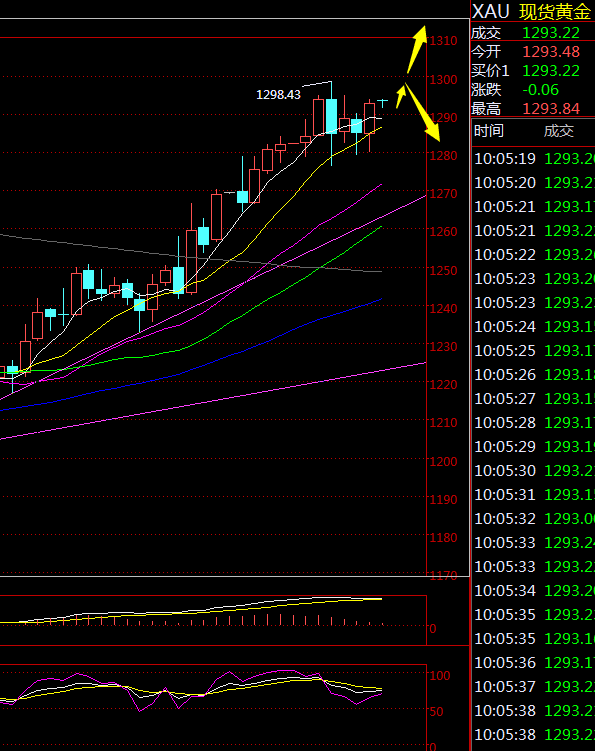Click the 1280 price axis label
The height and width of the screenshot is (751, 595).
(443, 155)
